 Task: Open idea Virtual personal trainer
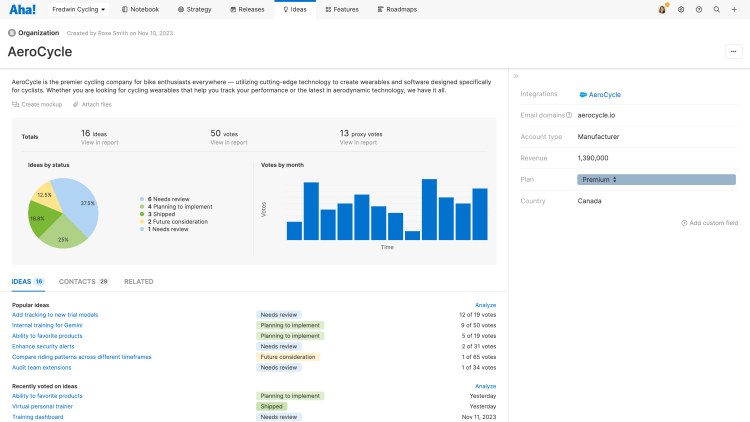tap(43, 407)
